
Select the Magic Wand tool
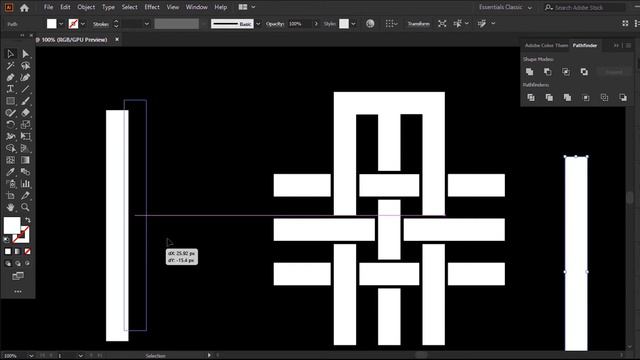[x=11, y=66]
